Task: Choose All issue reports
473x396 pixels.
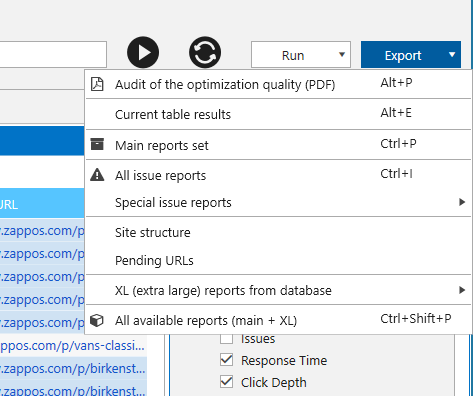Action: (x=278, y=175)
